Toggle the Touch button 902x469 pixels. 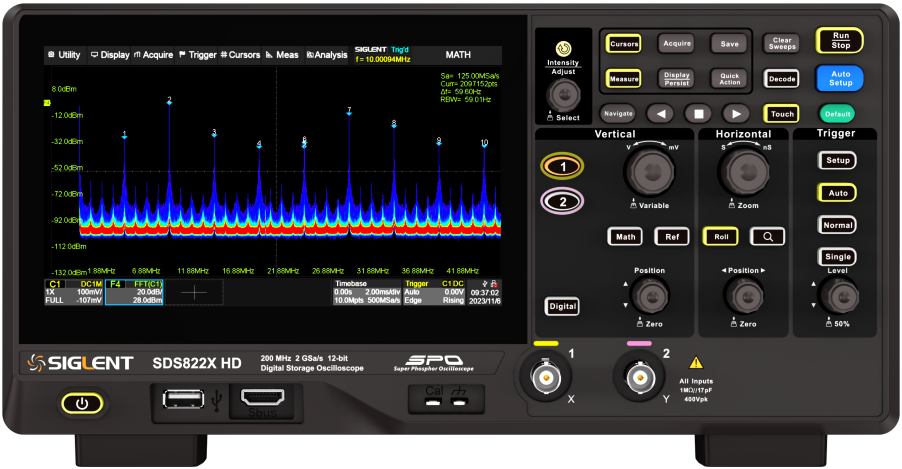click(x=781, y=114)
